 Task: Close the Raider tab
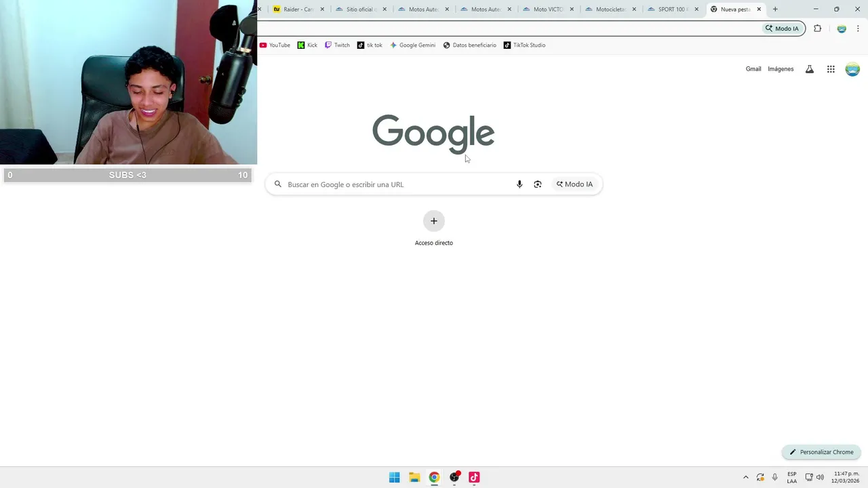[x=322, y=9]
